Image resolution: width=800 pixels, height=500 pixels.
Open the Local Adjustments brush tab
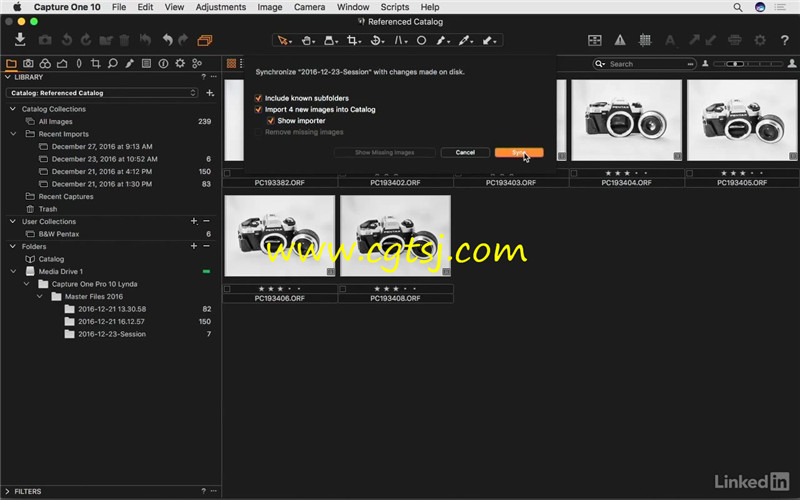coord(130,63)
